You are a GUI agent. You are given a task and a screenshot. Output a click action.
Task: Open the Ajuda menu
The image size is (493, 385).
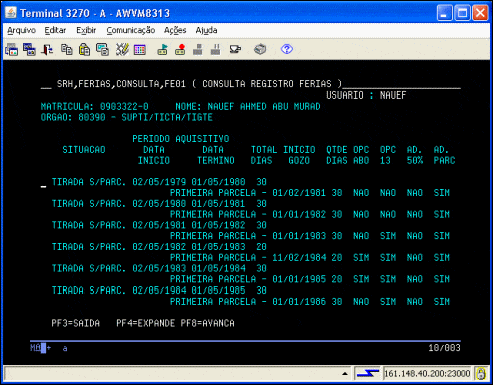tap(206, 30)
